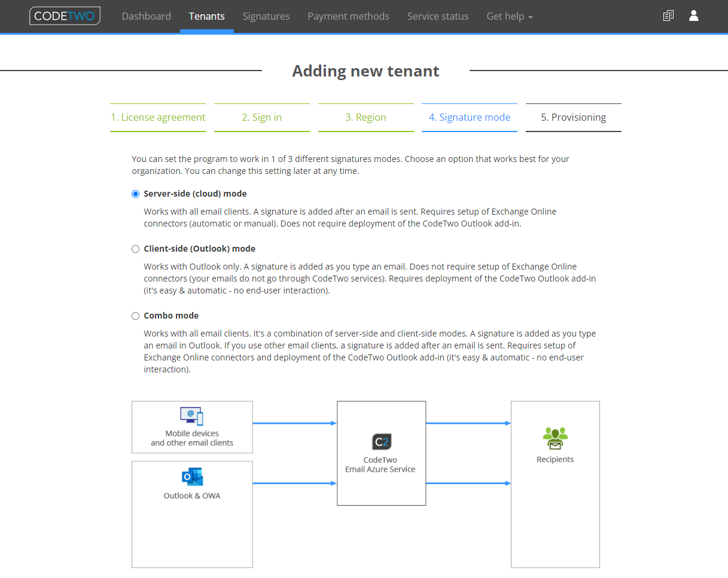Select Server-side (cloud) mode radio button

136,194
